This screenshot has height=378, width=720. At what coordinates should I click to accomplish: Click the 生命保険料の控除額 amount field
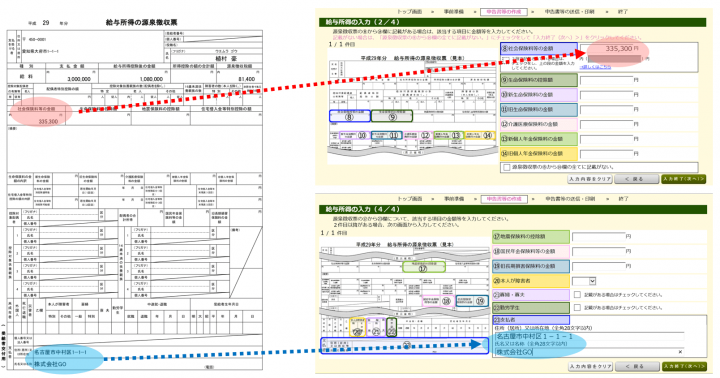pos(607,80)
